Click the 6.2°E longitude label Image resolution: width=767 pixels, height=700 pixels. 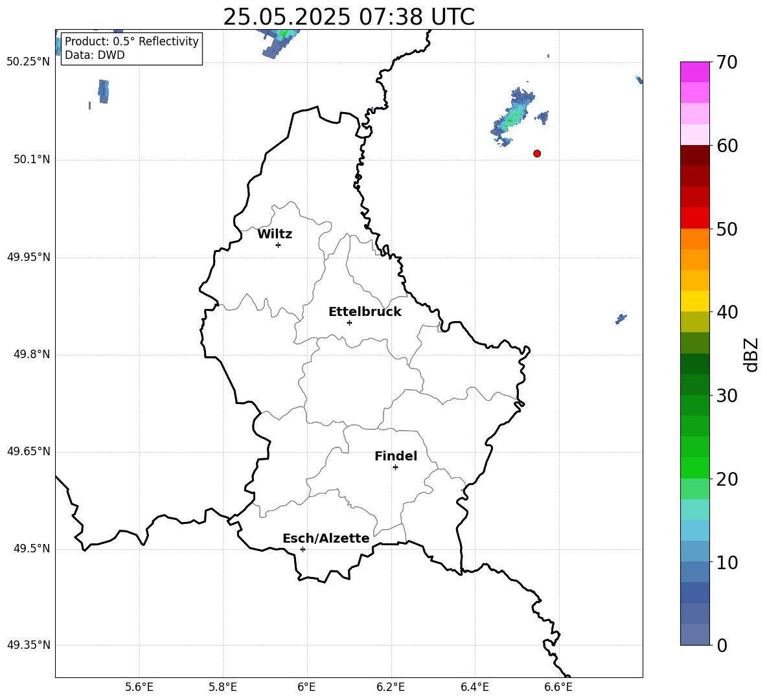pos(391,687)
